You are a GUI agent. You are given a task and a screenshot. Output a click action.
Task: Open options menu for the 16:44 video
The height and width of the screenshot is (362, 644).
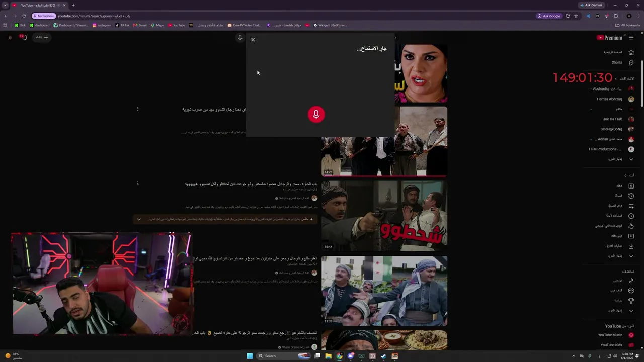coord(138,183)
